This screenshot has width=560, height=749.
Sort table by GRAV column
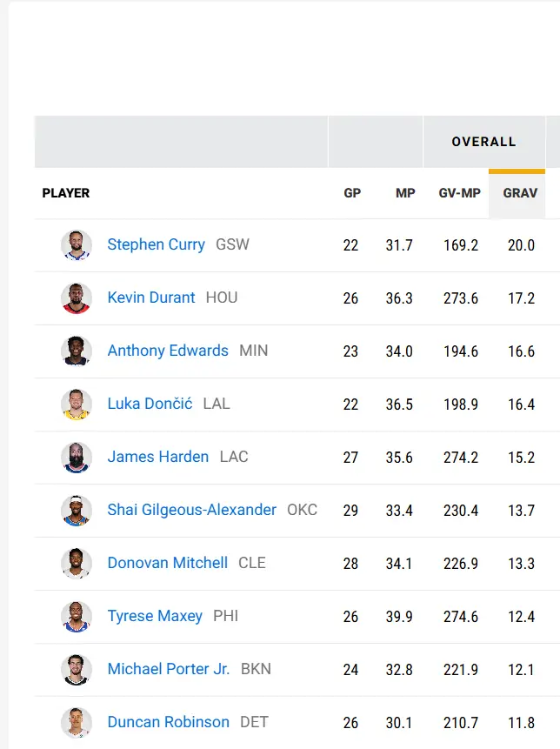tap(520, 193)
